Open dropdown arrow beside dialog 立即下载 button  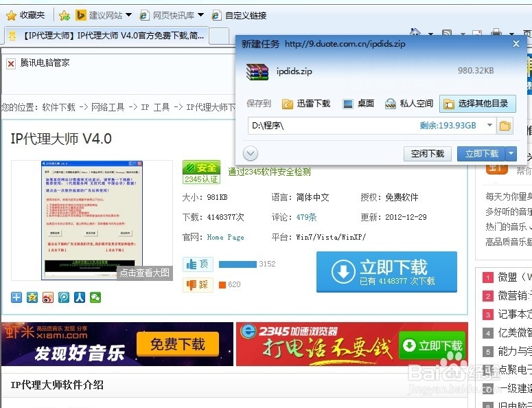[x=511, y=154]
